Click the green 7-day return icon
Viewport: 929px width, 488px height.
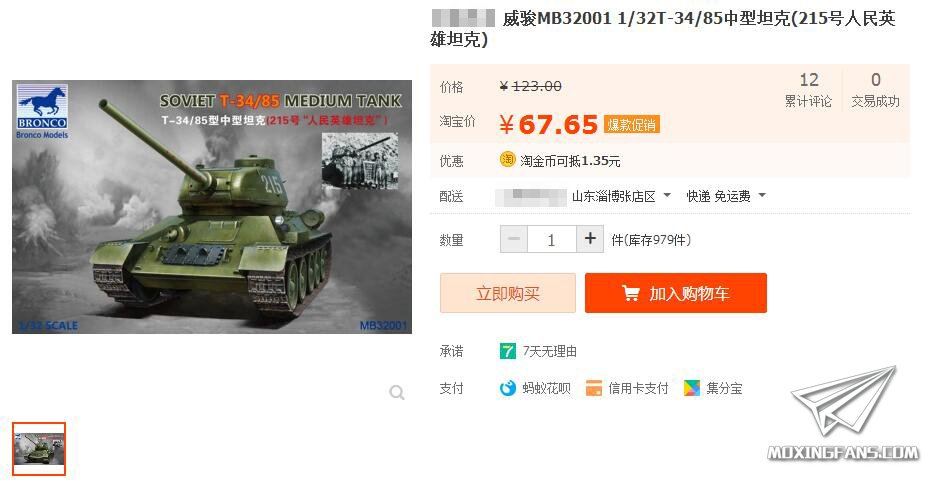(508, 351)
